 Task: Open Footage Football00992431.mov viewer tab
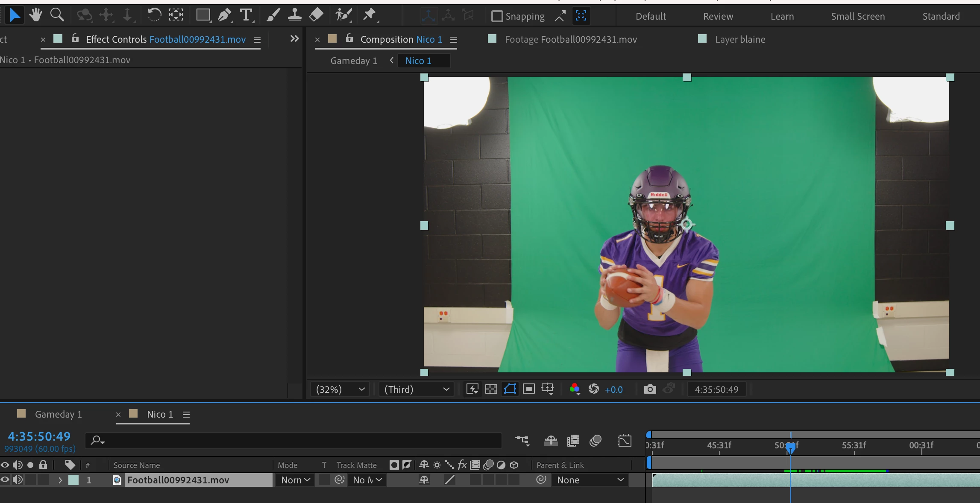pyautogui.click(x=570, y=39)
